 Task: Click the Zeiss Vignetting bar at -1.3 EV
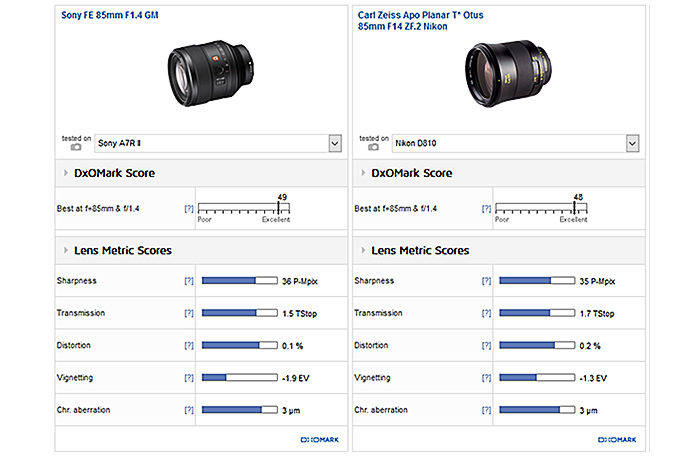[537, 378]
